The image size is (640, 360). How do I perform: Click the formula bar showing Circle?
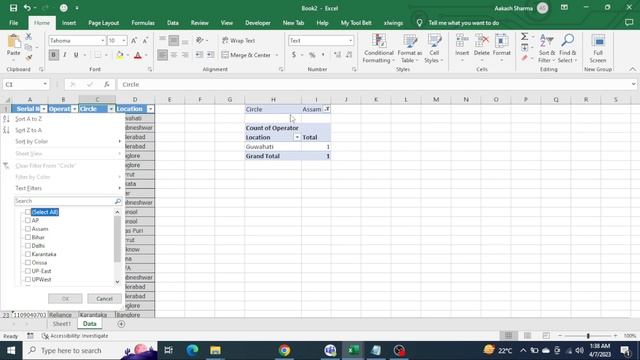pos(375,84)
